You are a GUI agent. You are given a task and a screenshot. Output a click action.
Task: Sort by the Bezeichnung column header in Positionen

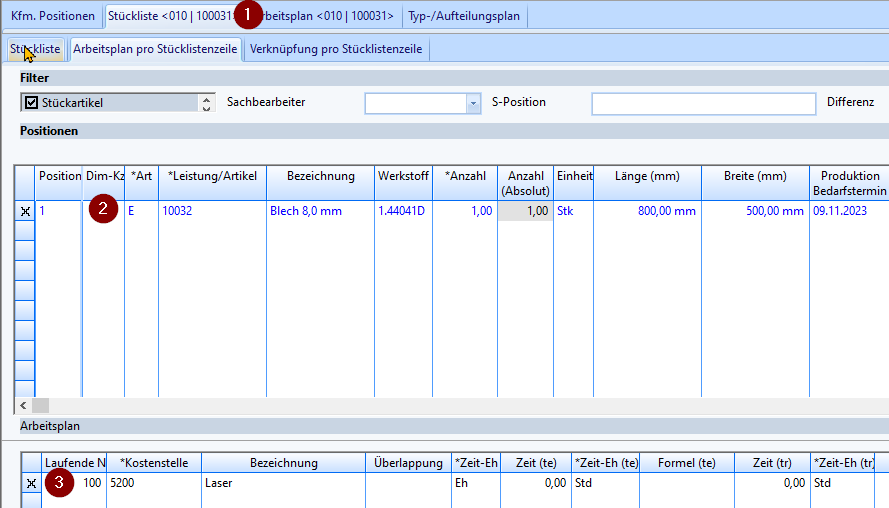point(320,176)
